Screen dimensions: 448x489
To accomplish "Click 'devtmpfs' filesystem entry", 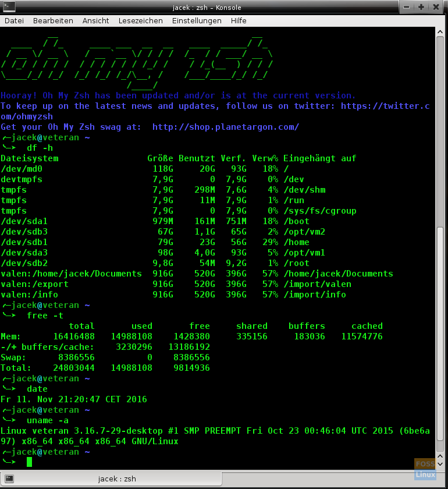I will (x=22, y=179).
